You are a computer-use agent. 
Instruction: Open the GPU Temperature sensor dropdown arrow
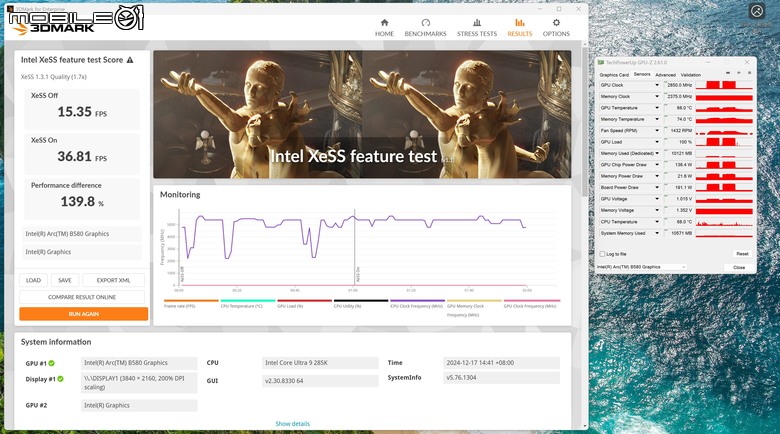657,108
